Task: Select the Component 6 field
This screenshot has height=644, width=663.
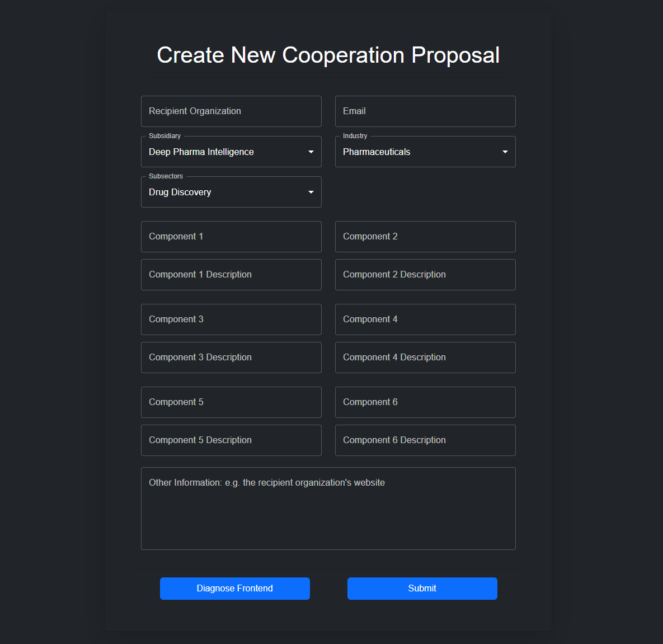Action: (x=425, y=402)
